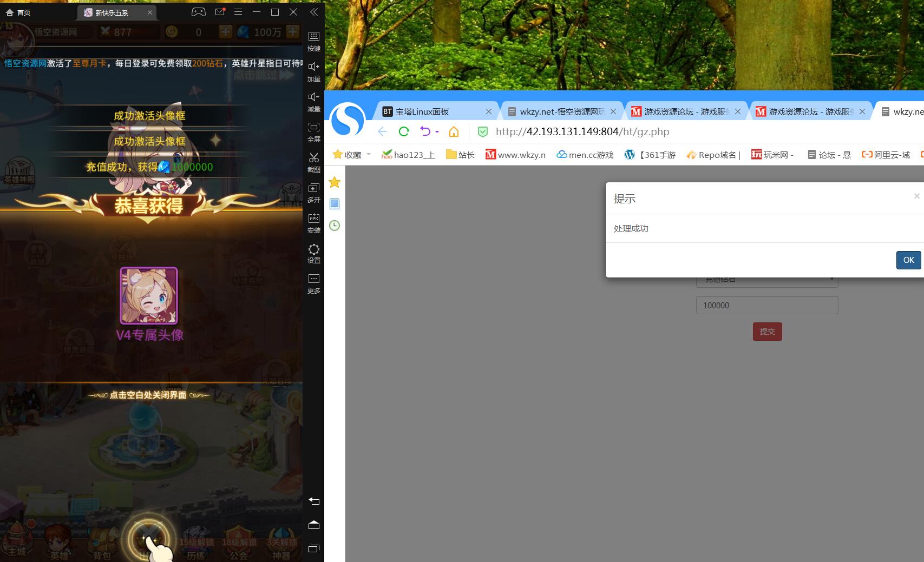
Task: Go to browser home page icon
Action: (x=454, y=131)
